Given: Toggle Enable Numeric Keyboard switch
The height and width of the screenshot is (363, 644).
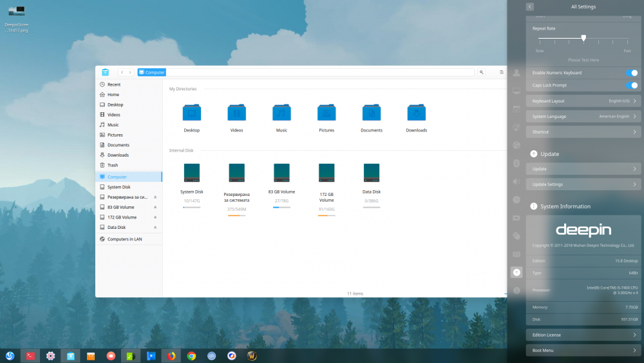Looking at the screenshot, I should point(632,73).
